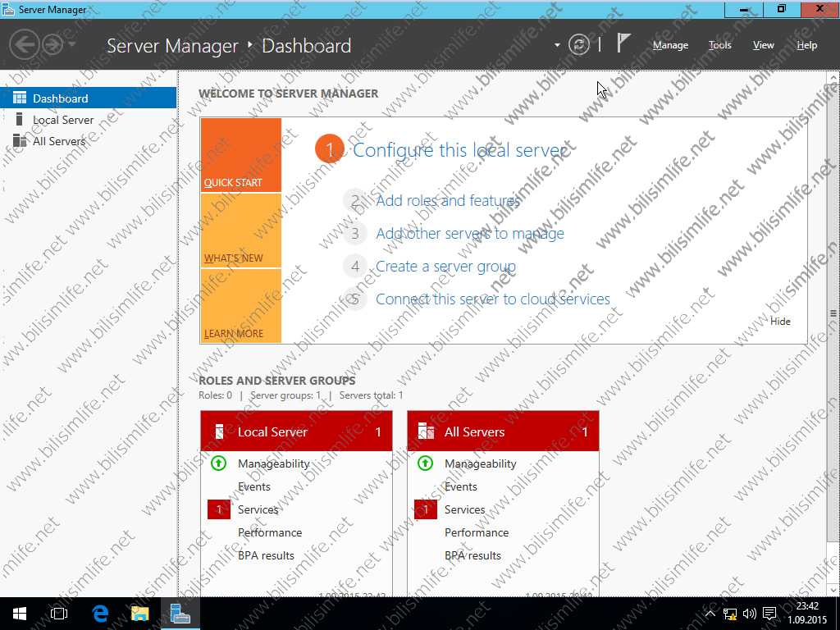
Task: Open the Learn More tile
Action: (x=240, y=305)
